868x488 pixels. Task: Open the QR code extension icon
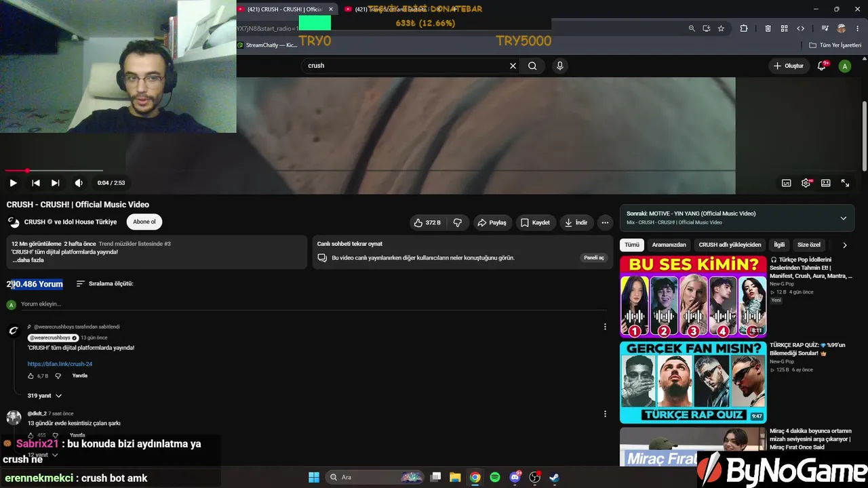point(784,28)
